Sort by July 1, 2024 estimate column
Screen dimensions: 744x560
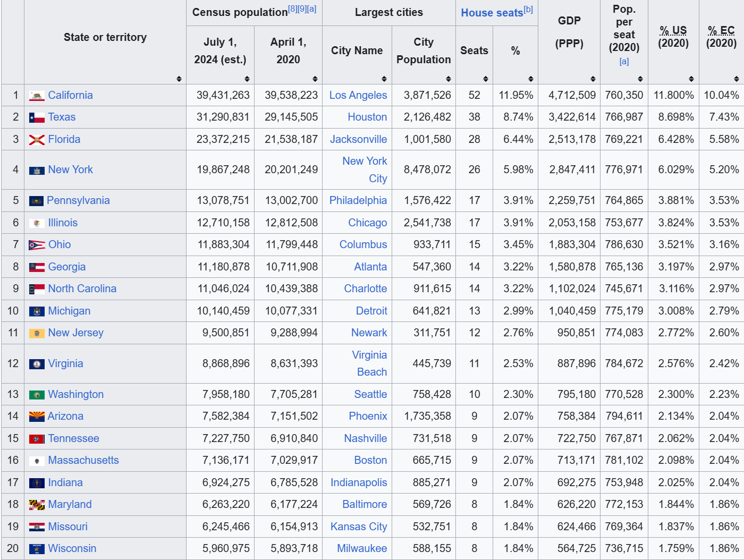pos(247,79)
